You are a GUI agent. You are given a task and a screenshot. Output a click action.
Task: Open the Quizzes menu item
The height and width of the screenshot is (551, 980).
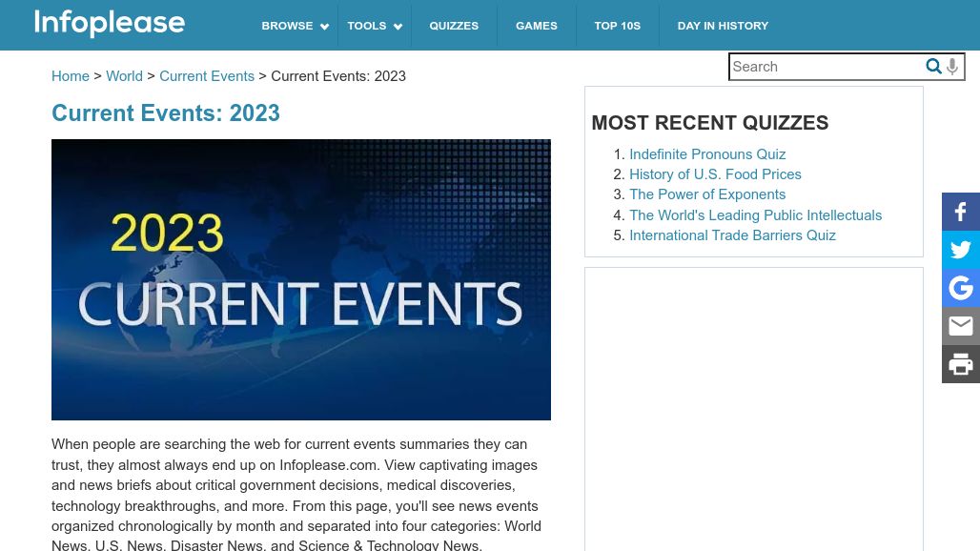pyautogui.click(x=454, y=26)
